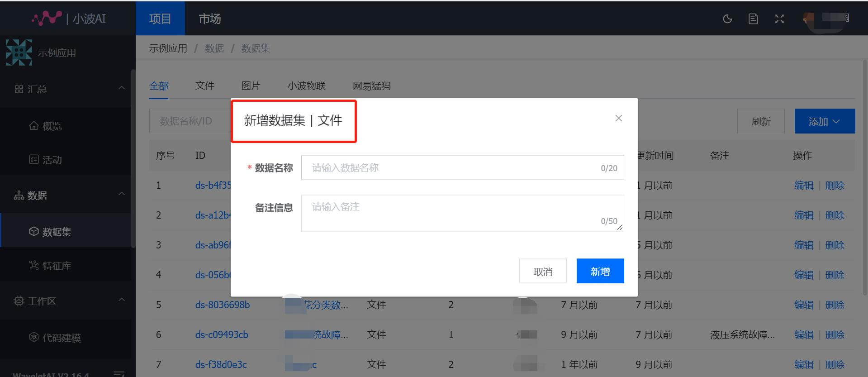Click the 示例应用 app icon
868x377 pixels.
click(x=19, y=52)
